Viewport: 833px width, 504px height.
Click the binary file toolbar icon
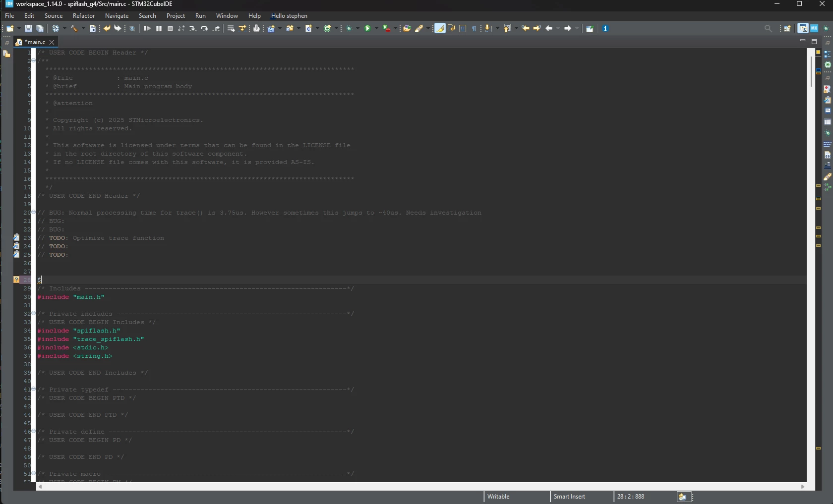pyautogui.click(x=93, y=29)
